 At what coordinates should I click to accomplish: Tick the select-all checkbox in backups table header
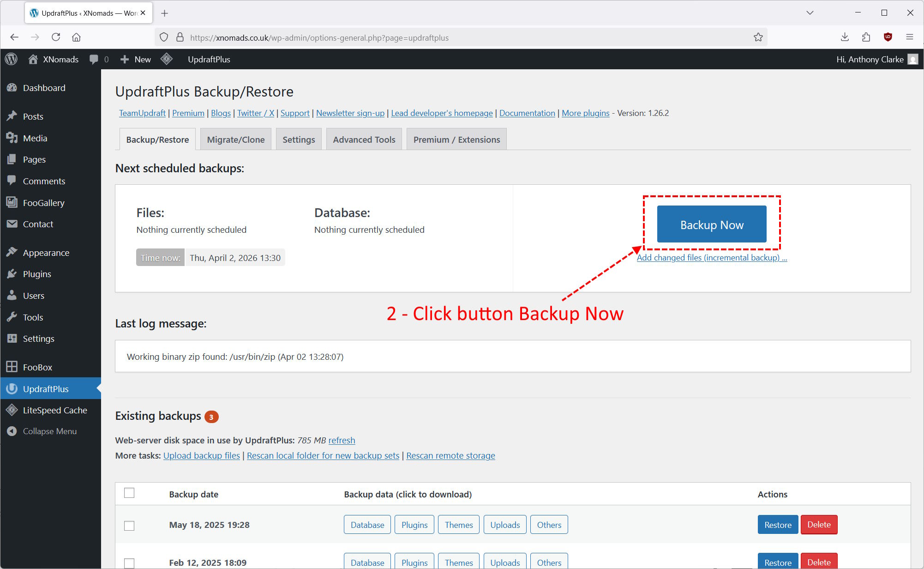click(129, 493)
